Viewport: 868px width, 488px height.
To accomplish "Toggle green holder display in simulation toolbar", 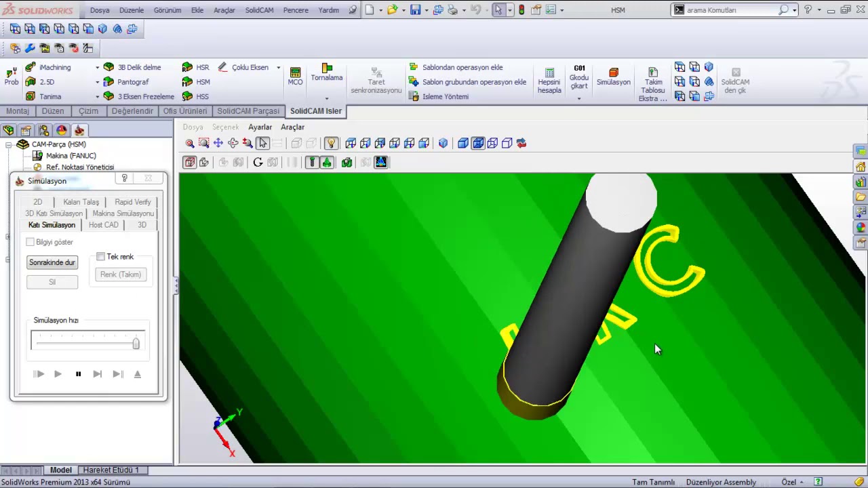I will click(x=327, y=162).
